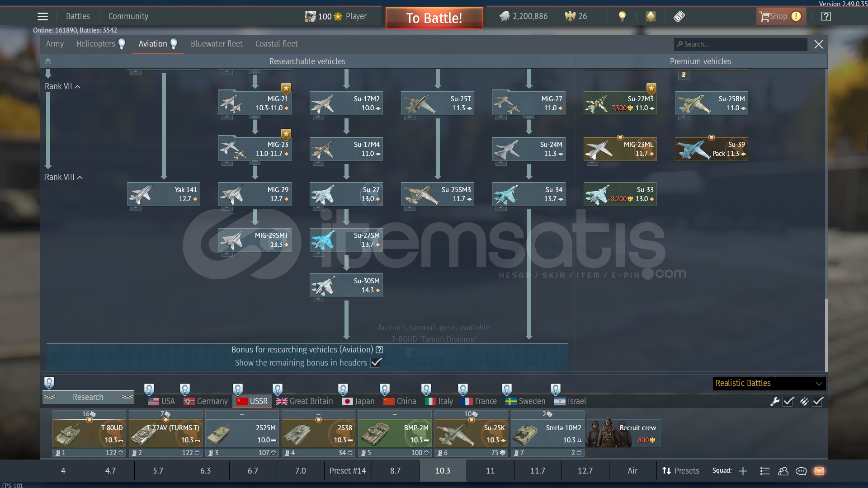Open the contacts friends icon
The image size is (868, 488).
click(x=783, y=471)
